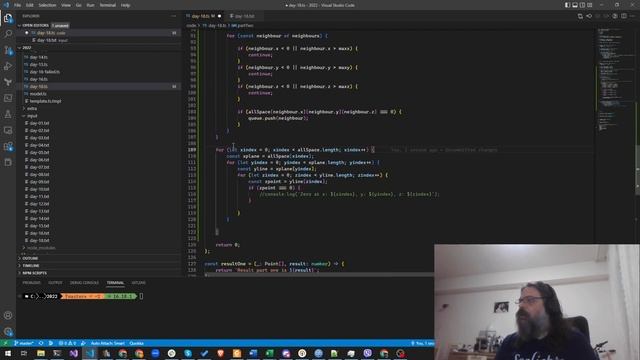
Task: Collapse the input folder
Action: coord(32,116)
